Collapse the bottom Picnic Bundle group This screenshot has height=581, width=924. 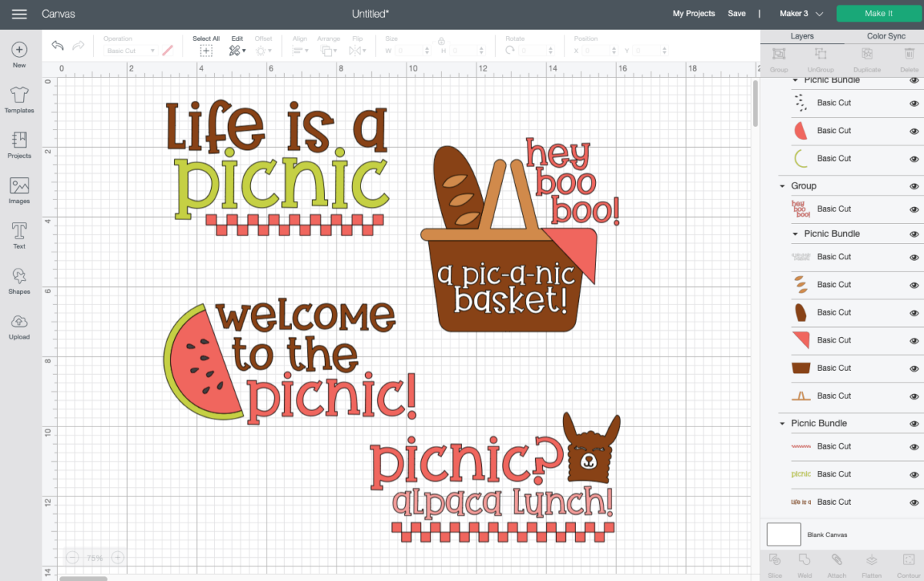pos(782,423)
